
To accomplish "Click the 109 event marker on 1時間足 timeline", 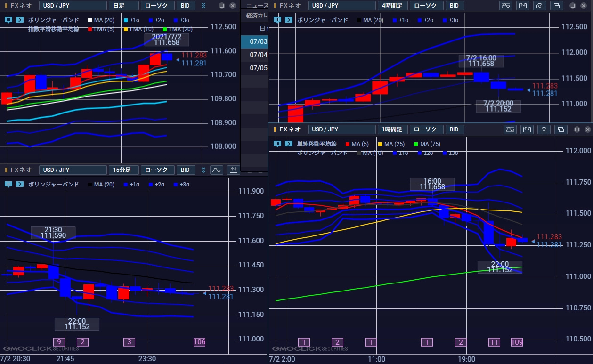I will (x=517, y=342).
